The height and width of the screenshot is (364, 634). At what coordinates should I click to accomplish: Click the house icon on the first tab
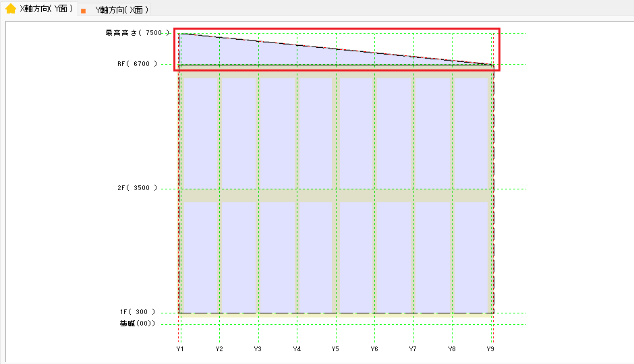11,9
